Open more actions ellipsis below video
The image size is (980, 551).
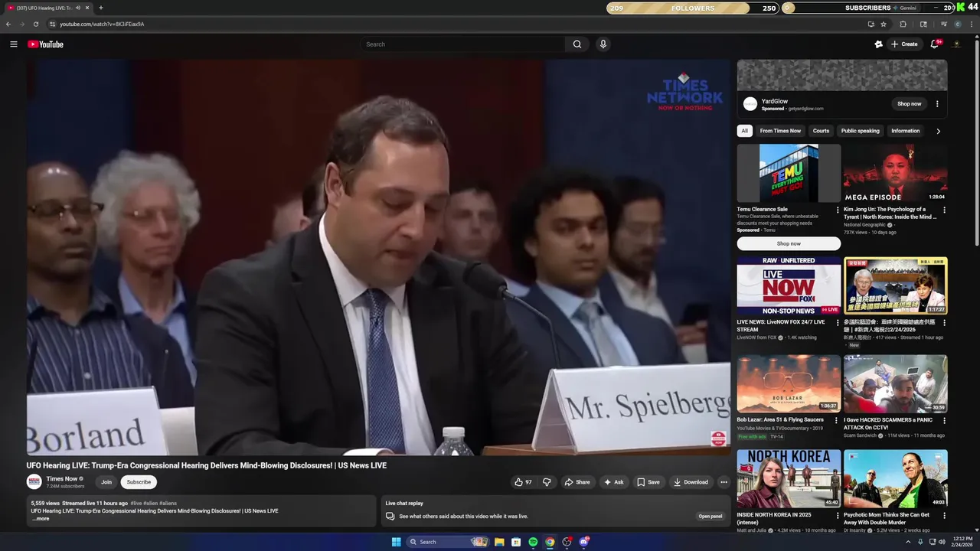coord(724,482)
